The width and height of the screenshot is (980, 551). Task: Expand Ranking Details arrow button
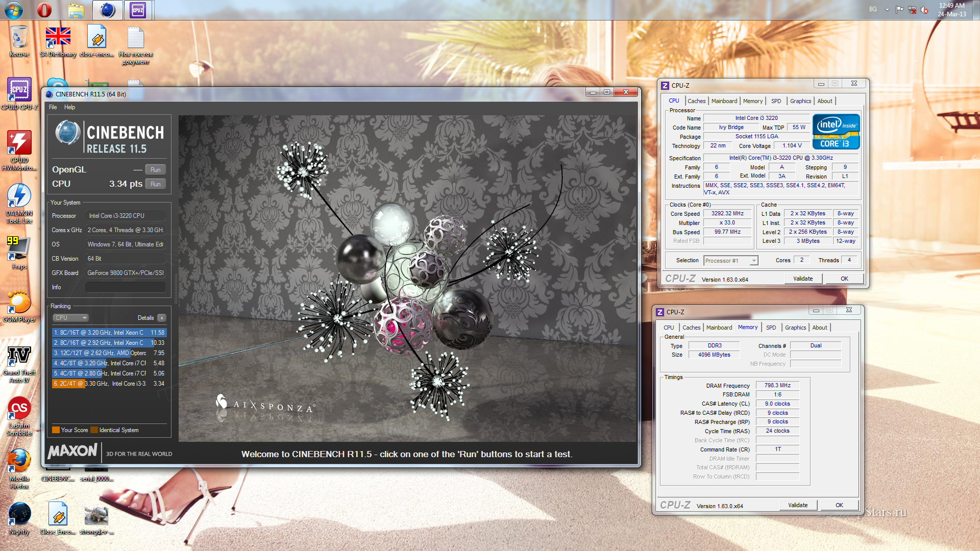point(162,318)
